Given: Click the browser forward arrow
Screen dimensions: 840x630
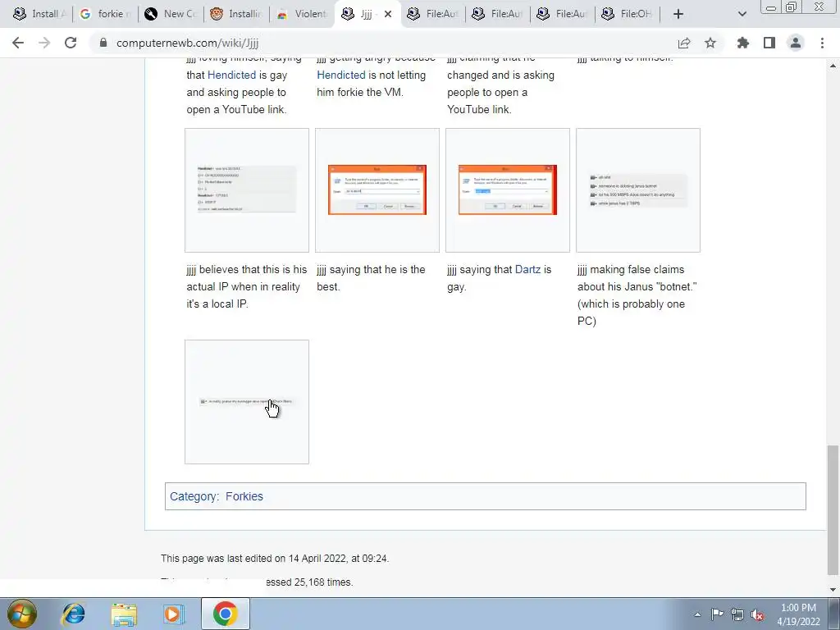Looking at the screenshot, I should (44, 43).
